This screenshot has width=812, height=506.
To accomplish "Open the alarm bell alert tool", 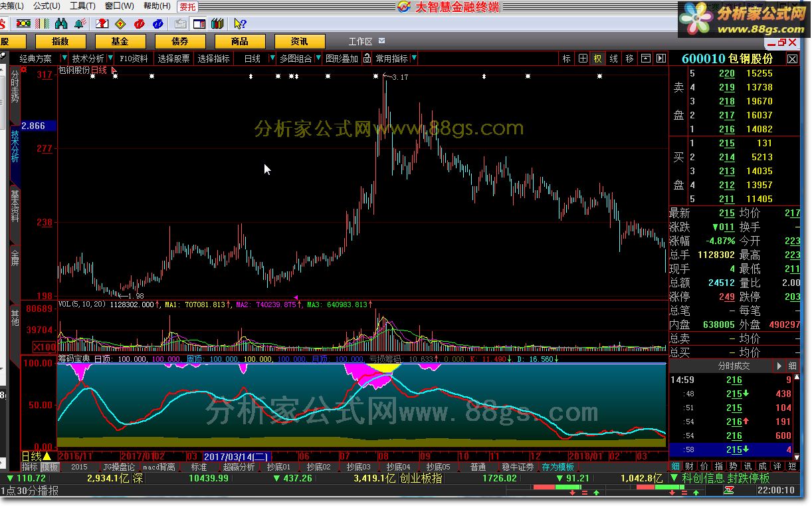I will [80, 24].
